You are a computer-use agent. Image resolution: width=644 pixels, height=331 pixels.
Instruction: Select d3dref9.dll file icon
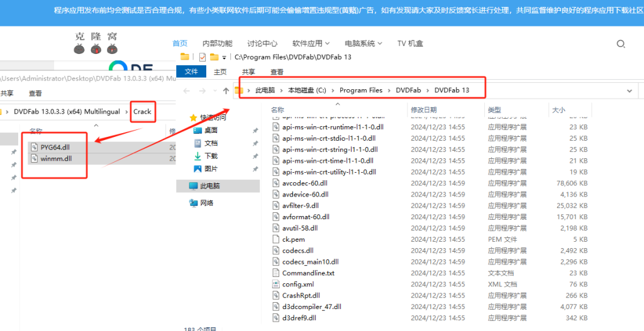[276, 317]
